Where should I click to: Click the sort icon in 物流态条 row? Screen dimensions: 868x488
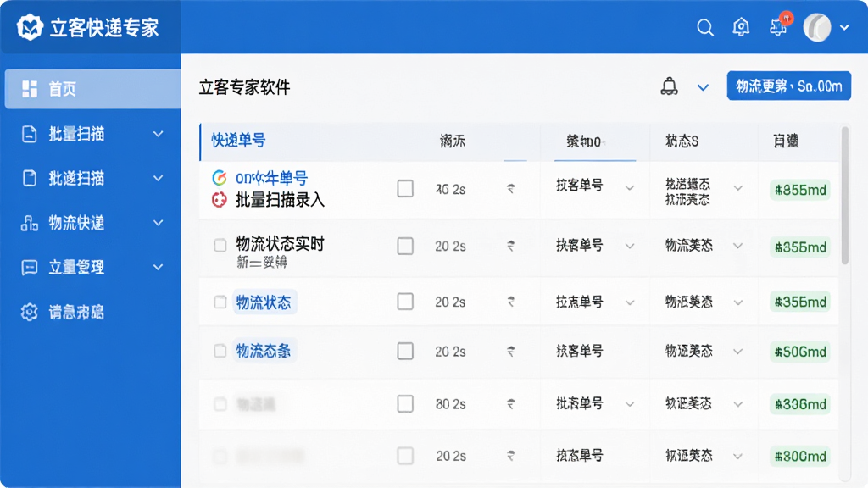[511, 351]
